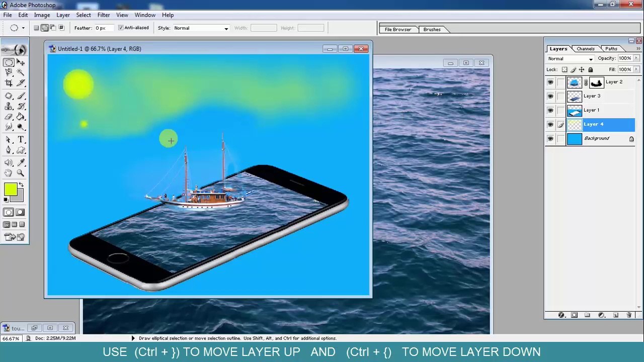This screenshot has height=362, width=644.
Task: Open the Brushes palette tab
Action: [x=432, y=30]
